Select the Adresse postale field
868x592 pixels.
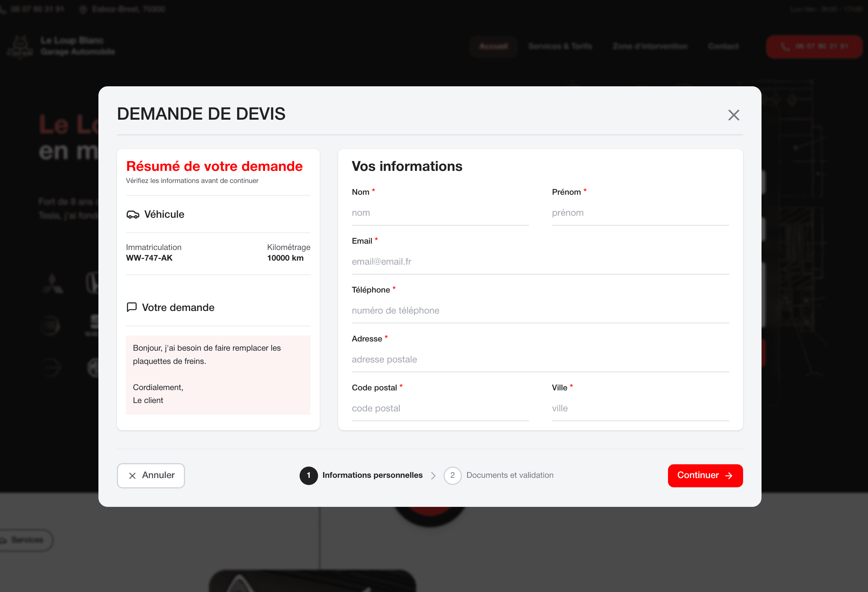540,360
